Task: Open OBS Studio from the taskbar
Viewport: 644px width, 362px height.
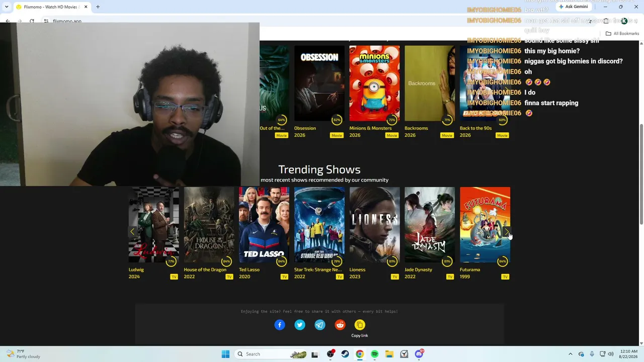Action: coord(331,354)
